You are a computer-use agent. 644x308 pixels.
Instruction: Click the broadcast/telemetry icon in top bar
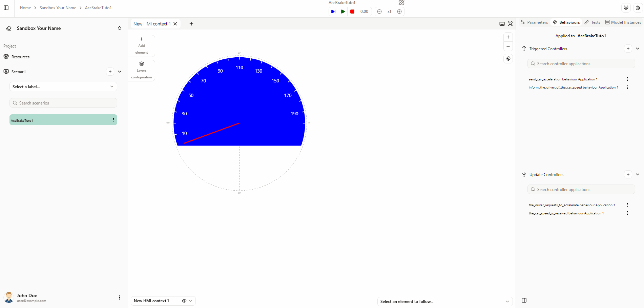pyautogui.click(x=626, y=7)
